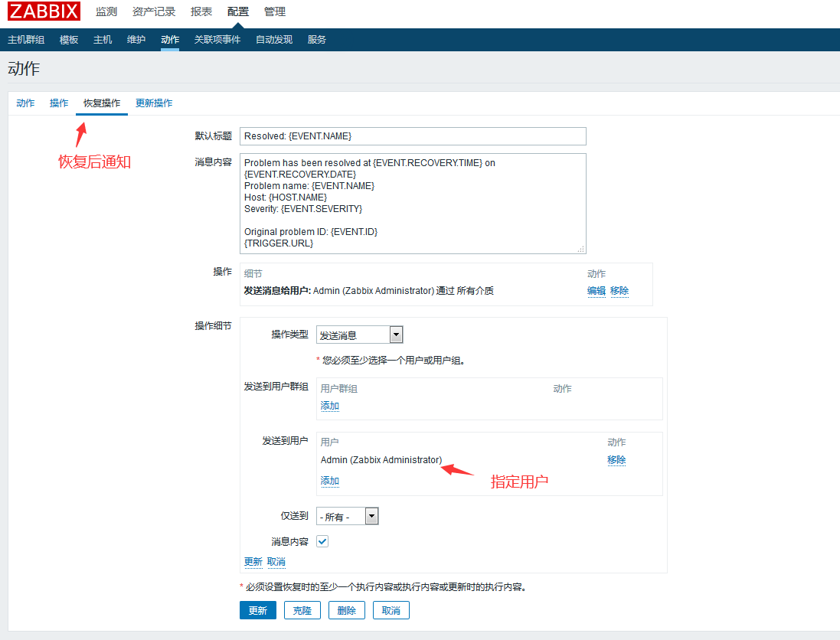Open the 监测 top menu
This screenshot has width=840, height=640.
click(x=106, y=11)
